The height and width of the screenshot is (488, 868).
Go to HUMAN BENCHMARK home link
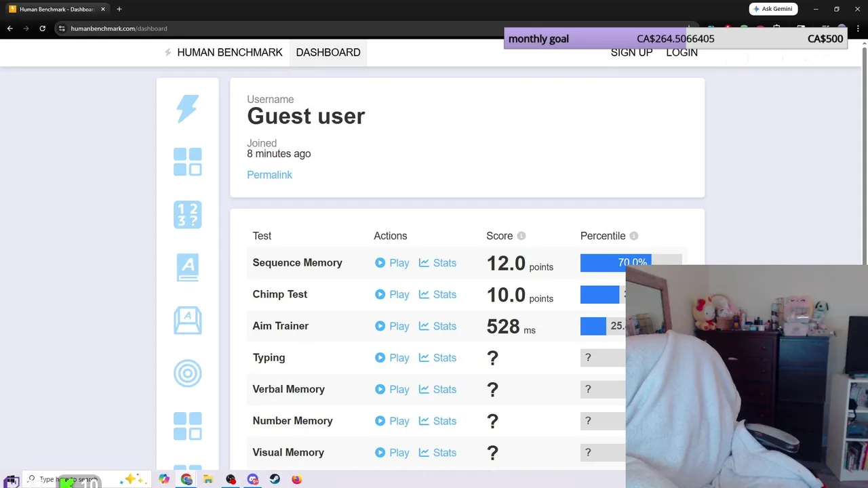point(230,52)
